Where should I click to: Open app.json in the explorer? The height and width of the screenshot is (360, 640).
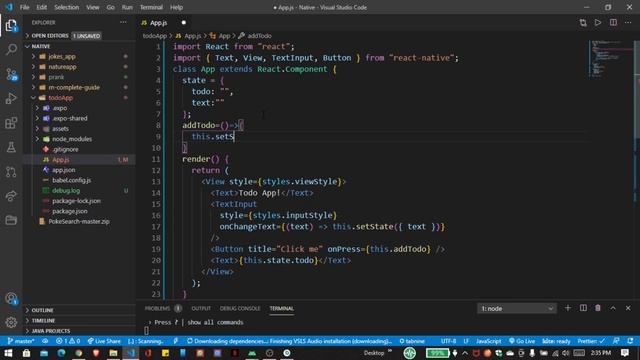[63, 170]
